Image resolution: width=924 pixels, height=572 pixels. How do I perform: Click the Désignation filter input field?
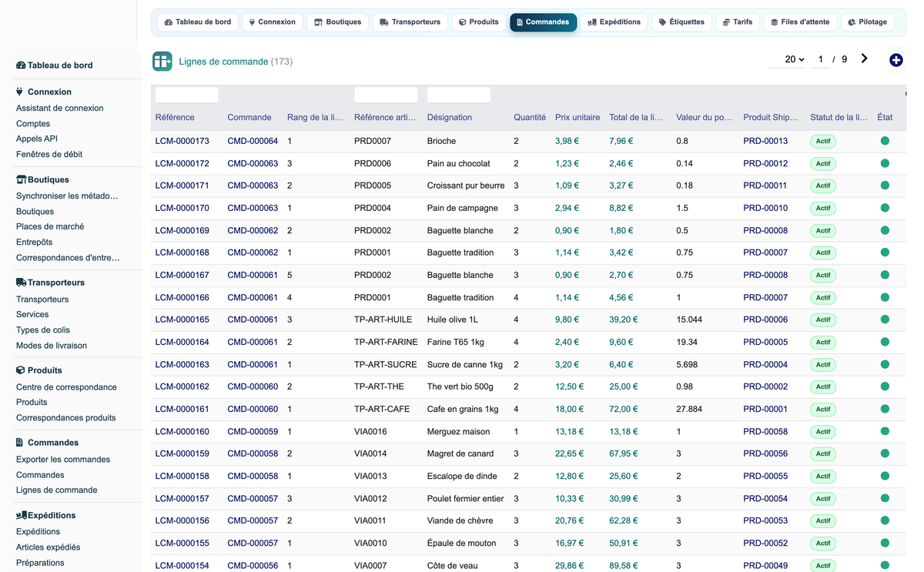pos(458,95)
